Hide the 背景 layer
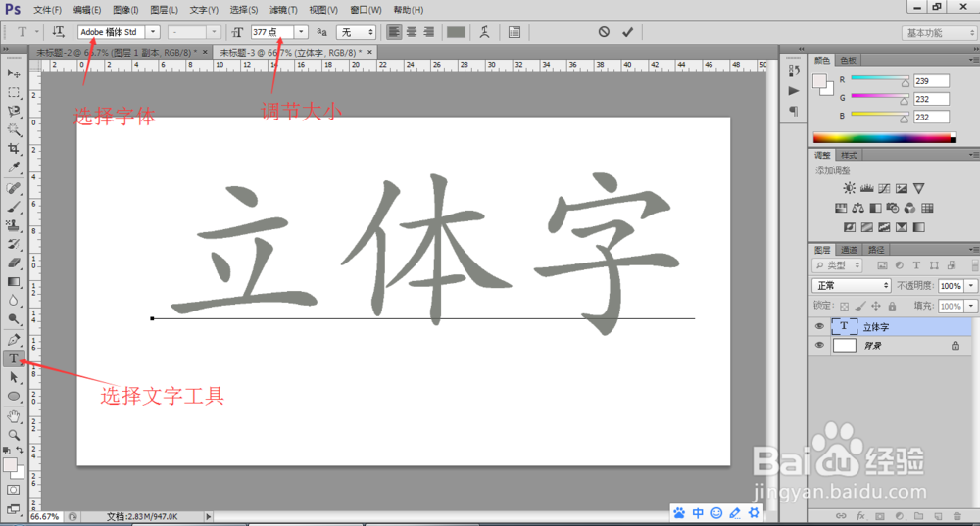Viewport: 980px width, 526px height. click(819, 345)
